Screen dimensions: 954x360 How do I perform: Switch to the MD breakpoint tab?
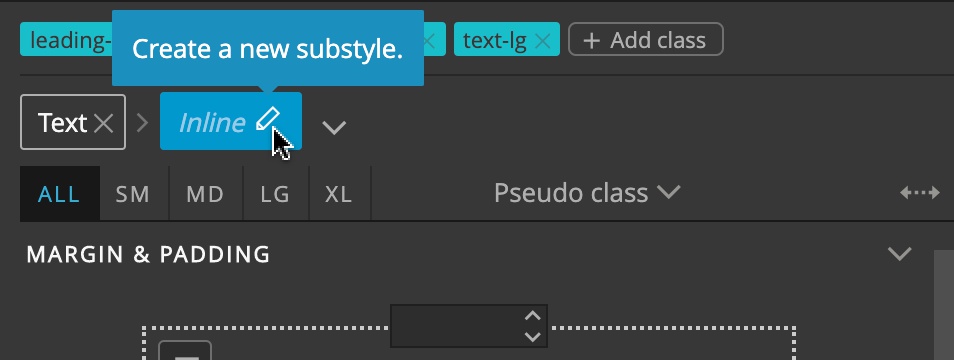pyautogui.click(x=206, y=194)
